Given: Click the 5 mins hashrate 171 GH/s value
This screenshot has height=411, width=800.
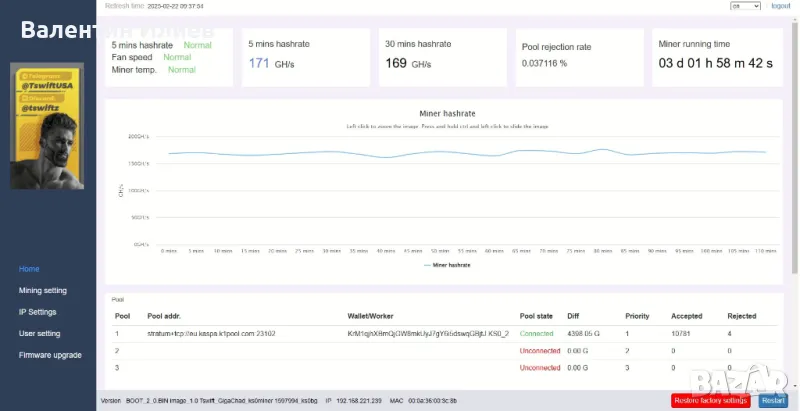Looking at the screenshot, I should click(x=269, y=64).
